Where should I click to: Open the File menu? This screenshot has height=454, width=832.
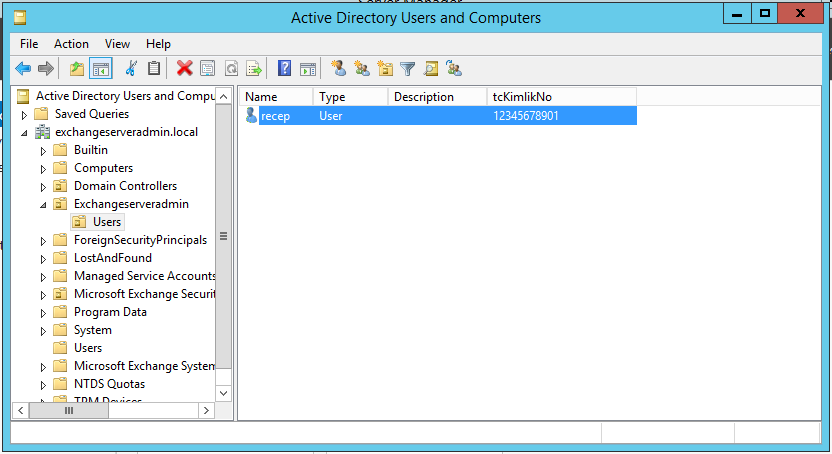click(x=29, y=44)
